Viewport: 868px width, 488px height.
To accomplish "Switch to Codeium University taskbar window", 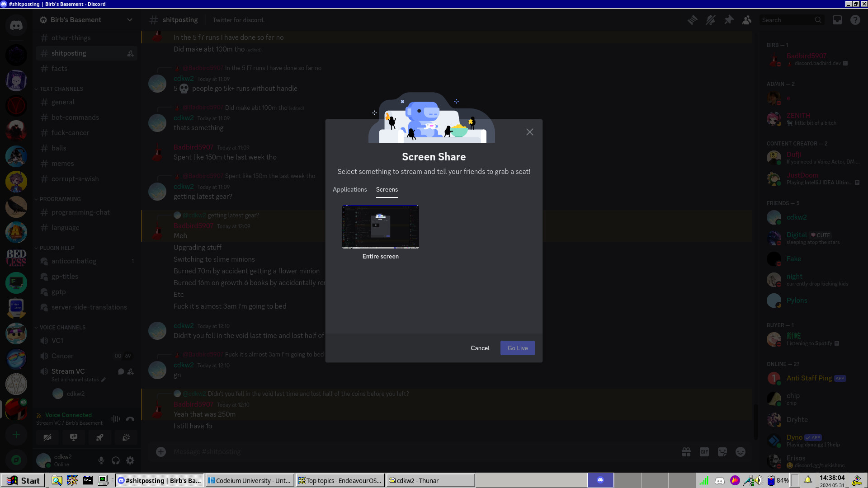I will coord(250,480).
